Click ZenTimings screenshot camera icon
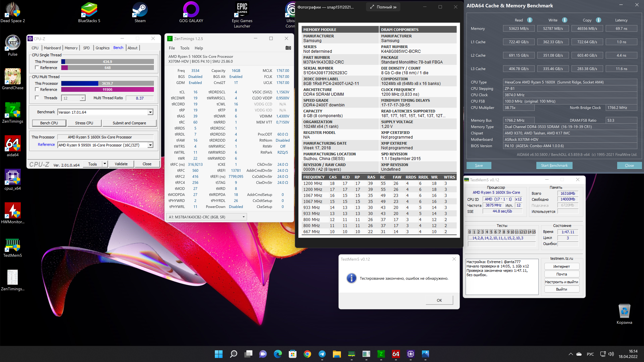The width and height of the screenshot is (644, 362). point(288,48)
